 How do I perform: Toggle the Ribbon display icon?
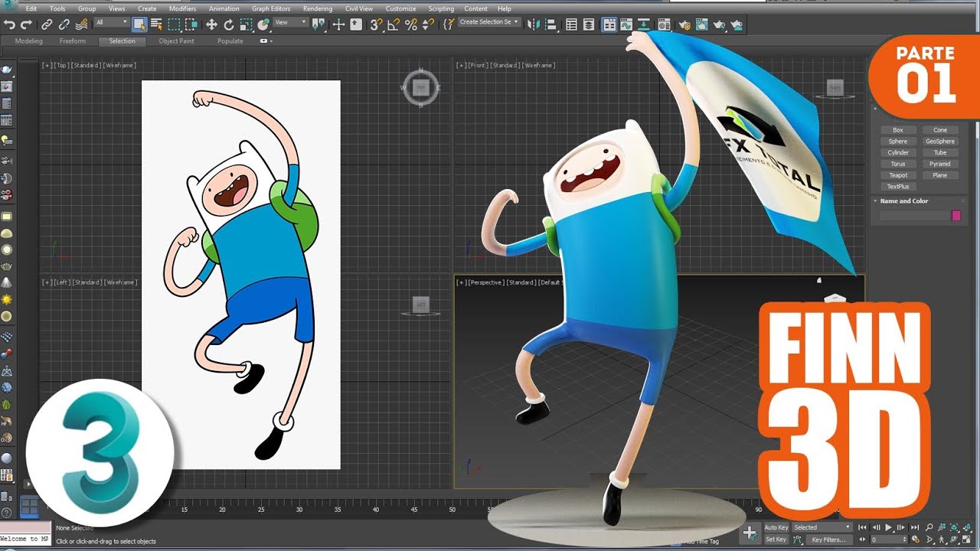tap(609, 24)
